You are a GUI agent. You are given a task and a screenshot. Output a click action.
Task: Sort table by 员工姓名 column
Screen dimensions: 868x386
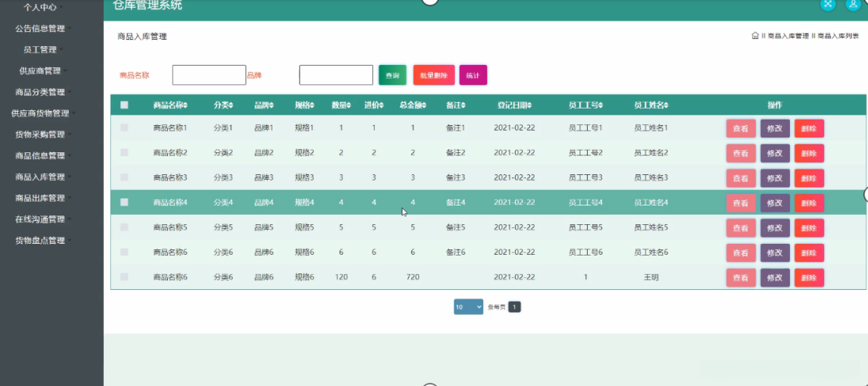pos(651,105)
